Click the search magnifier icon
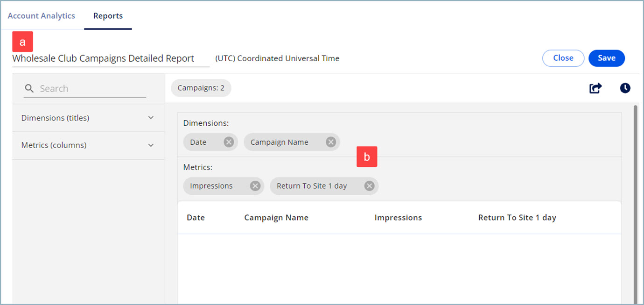 29,88
